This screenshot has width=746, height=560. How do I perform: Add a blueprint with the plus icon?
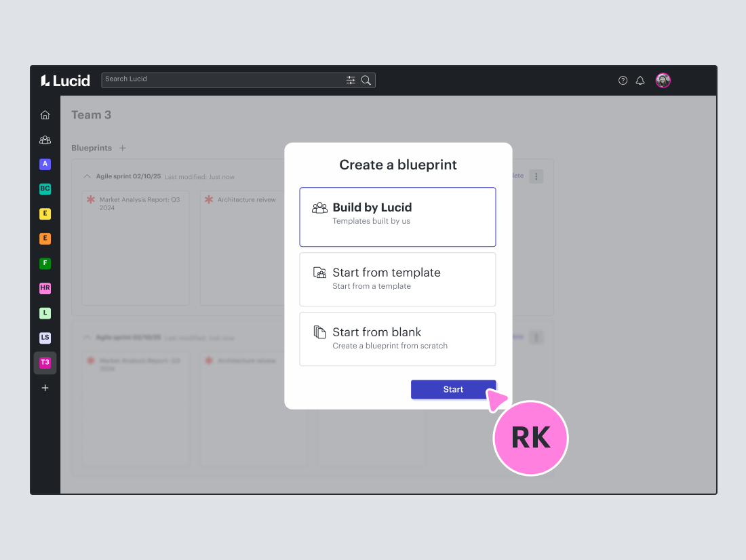coord(123,148)
